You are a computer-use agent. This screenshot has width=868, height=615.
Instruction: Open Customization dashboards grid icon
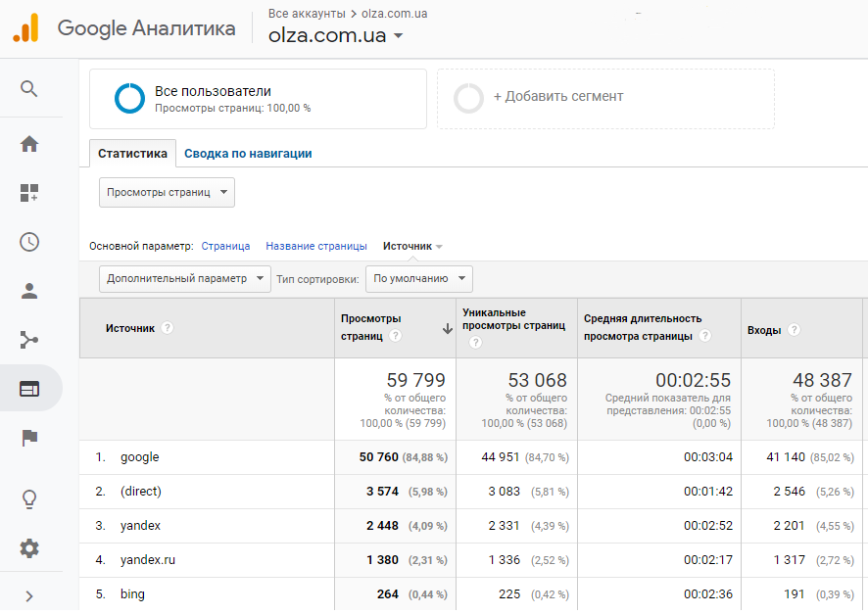pyautogui.click(x=29, y=193)
